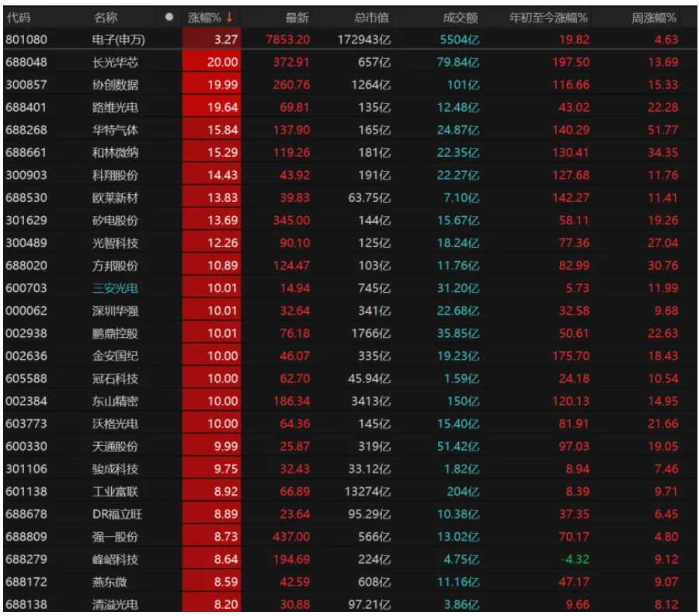Select the 东山精密 stock row name
The width and height of the screenshot is (699, 616).
coord(115,401)
